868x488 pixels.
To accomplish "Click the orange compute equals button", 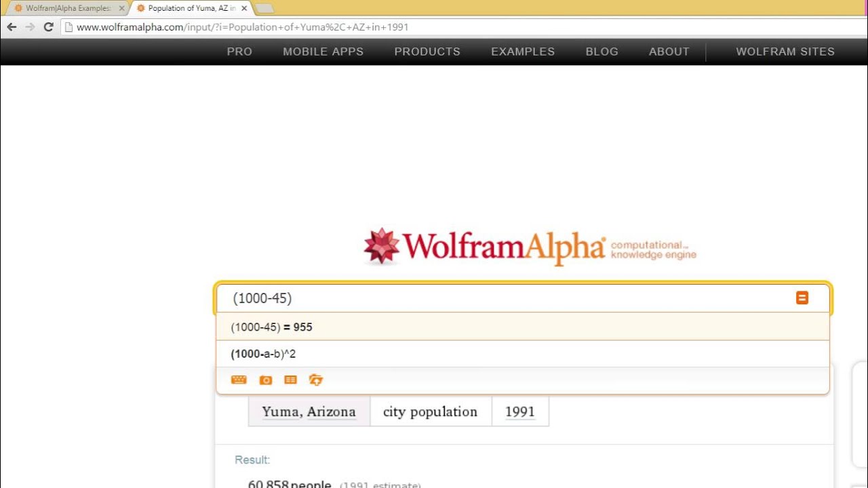I will (x=802, y=298).
